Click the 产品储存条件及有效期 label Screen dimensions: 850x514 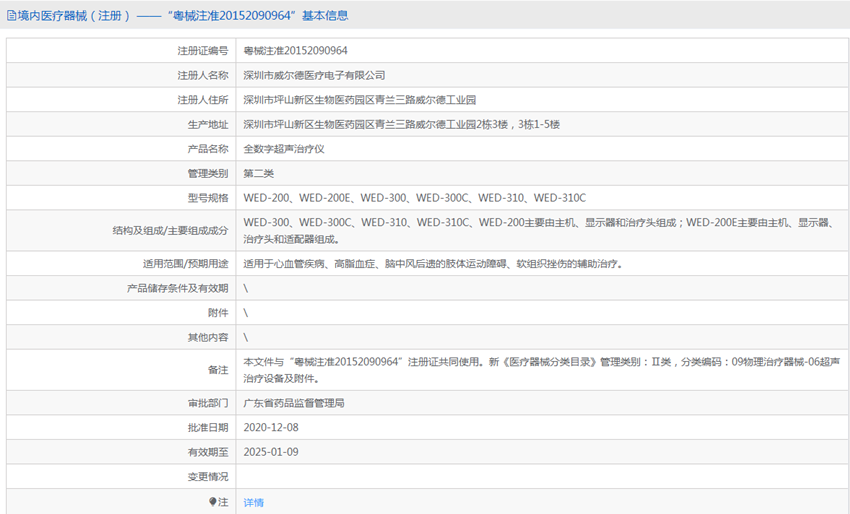[178, 288]
